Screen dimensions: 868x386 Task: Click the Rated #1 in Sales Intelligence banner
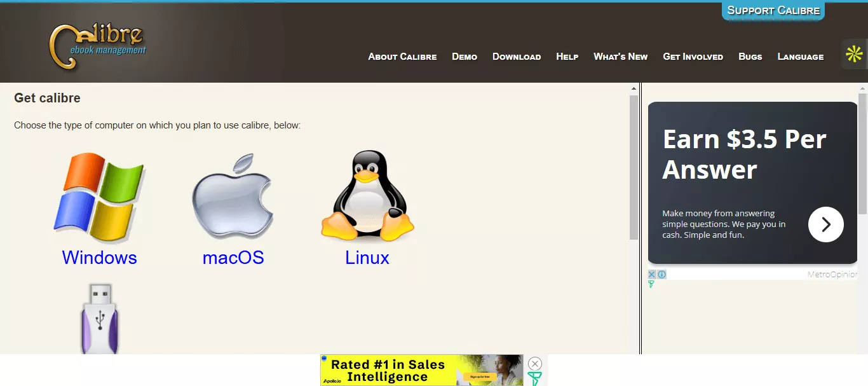(422, 370)
